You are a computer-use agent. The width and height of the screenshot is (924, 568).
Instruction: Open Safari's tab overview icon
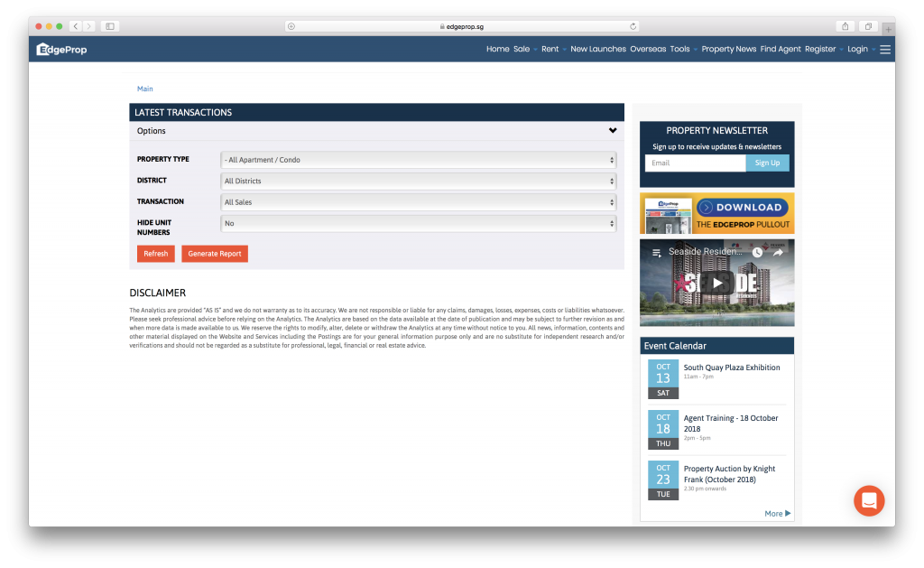[x=868, y=26]
